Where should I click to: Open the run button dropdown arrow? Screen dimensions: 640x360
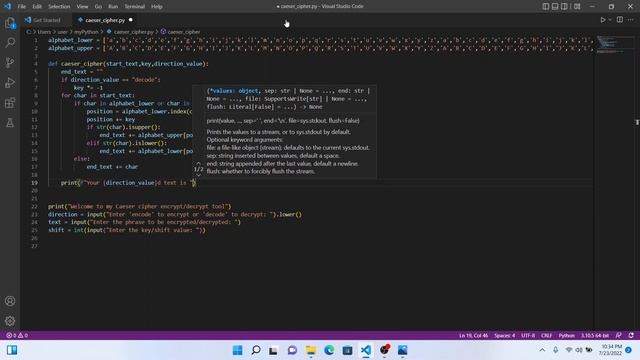(x=610, y=20)
